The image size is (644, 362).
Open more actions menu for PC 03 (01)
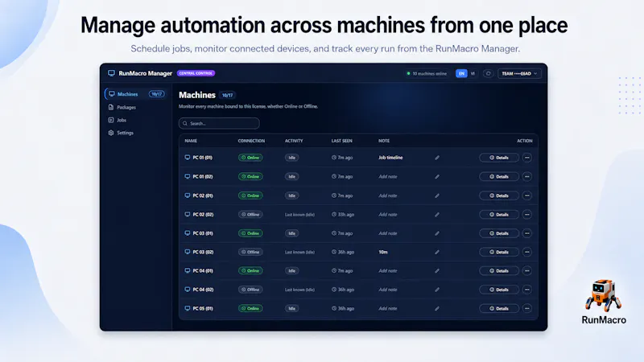(x=527, y=233)
